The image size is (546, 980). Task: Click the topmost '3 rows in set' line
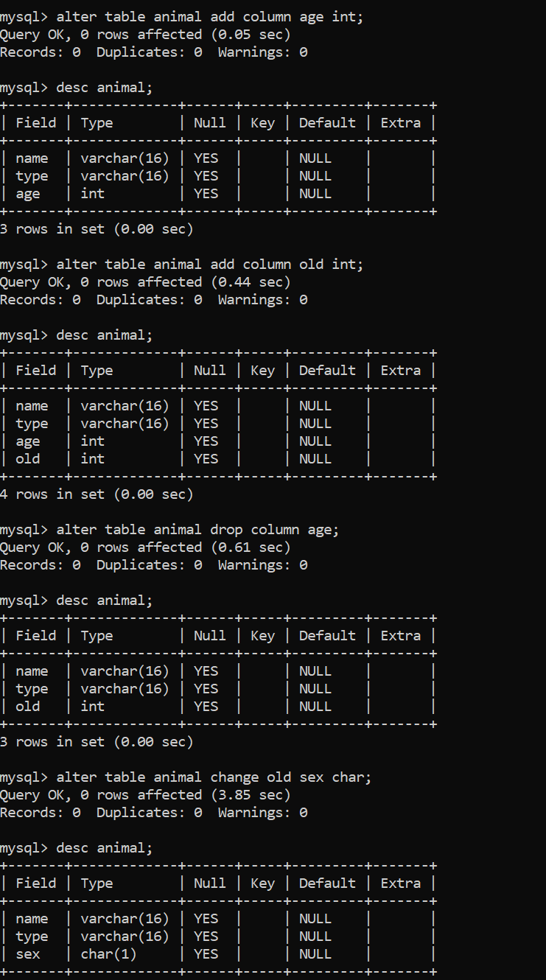point(97,229)
